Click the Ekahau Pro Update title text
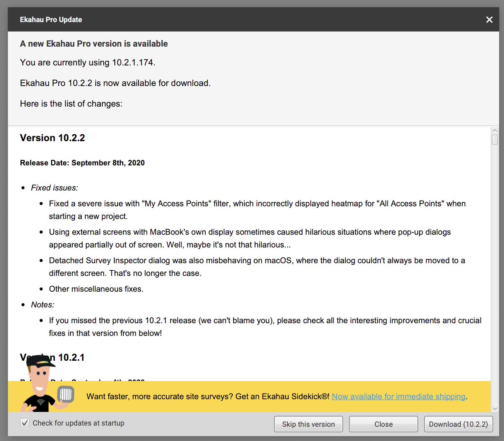The width and height of the screenshot is (504, 441). [51, 20]
